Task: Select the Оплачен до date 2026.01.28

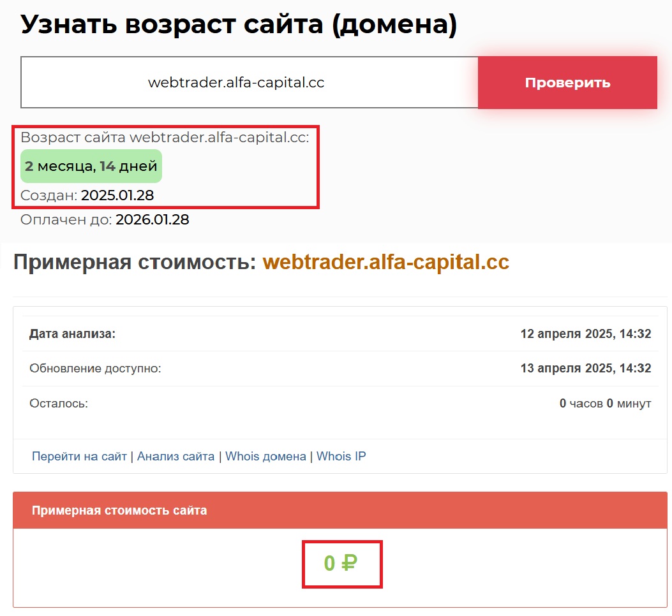Action: [152, 220]
